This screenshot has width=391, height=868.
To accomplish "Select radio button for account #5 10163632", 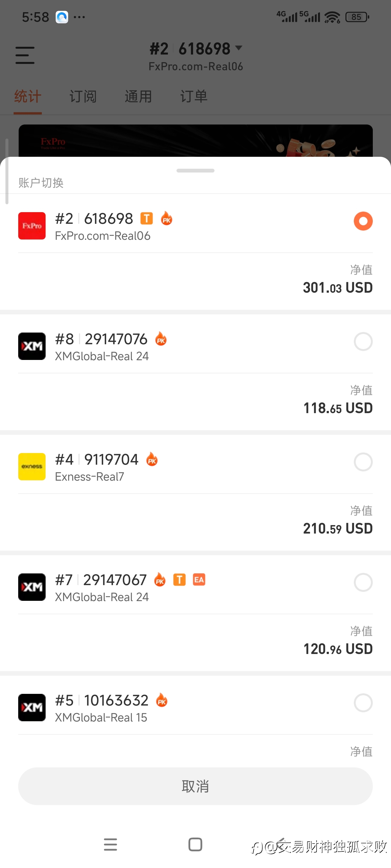I will (363, 703).
